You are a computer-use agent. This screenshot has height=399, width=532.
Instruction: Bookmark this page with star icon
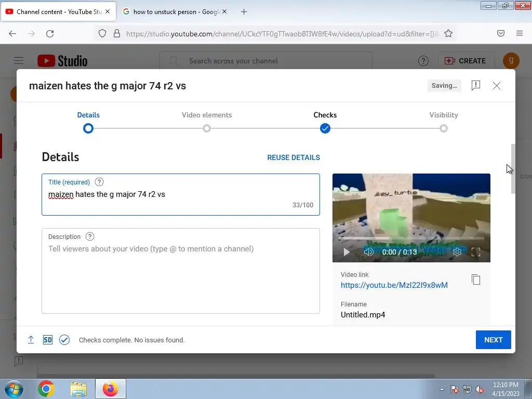coord(448,33)
